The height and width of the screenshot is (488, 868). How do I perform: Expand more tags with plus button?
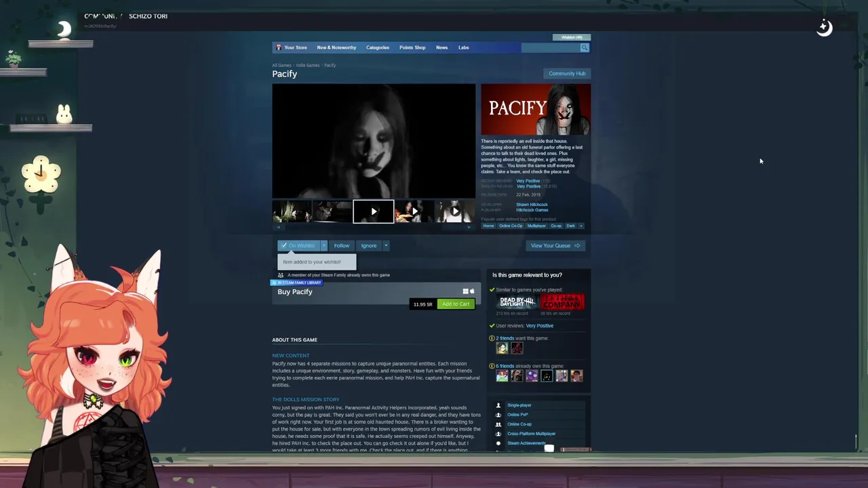pyautogui.click(x=581, y=226)
